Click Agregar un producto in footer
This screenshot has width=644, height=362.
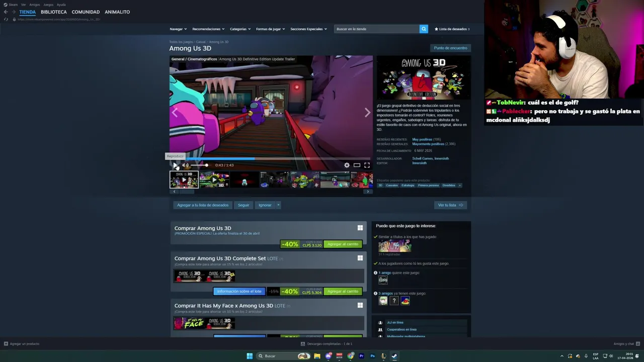pos(21,344)
